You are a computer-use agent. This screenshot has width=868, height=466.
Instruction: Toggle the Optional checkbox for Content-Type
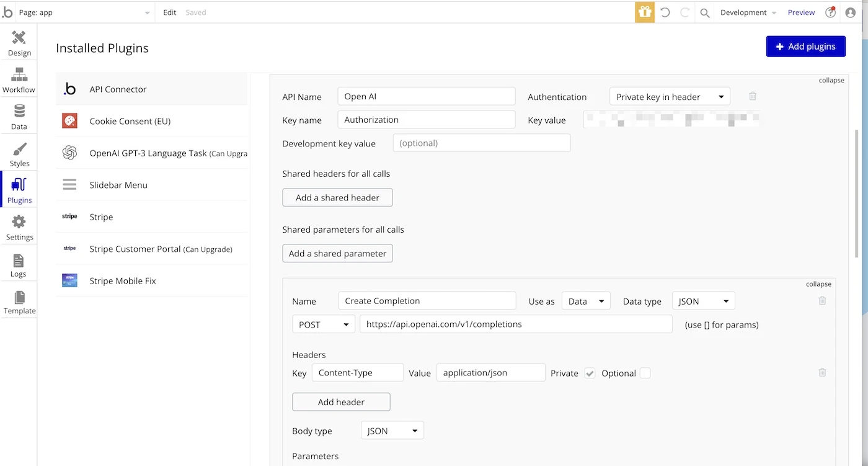(x=645, y=373)
